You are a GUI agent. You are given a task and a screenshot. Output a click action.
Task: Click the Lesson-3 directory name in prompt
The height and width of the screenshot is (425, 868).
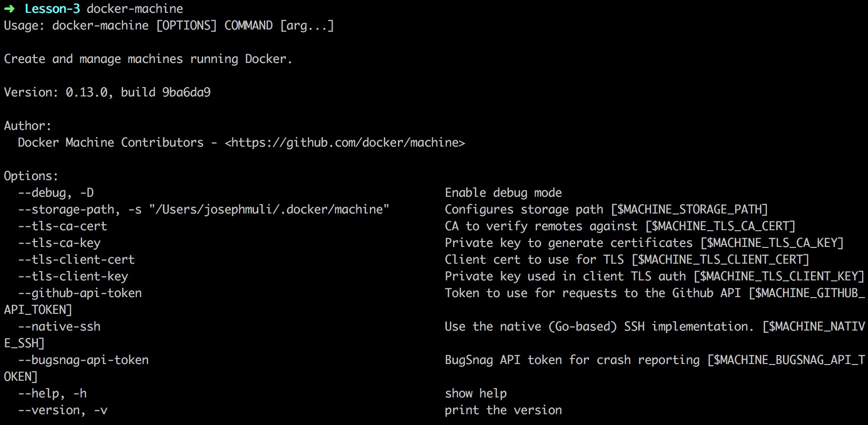pos(52,9)
